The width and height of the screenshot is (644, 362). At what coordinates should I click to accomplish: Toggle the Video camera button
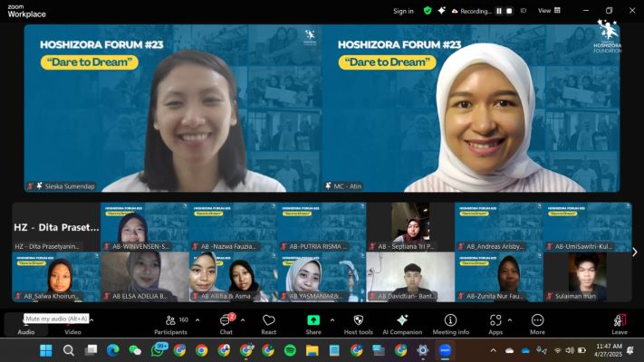point(72,324)
